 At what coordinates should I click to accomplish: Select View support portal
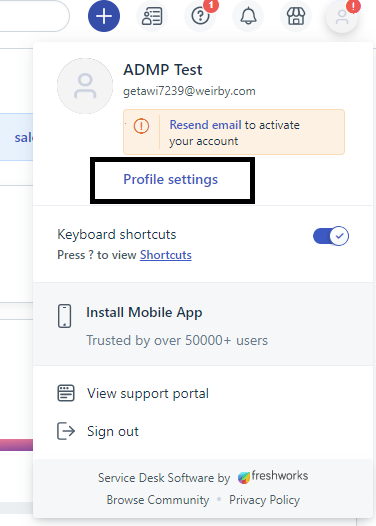coord(148,393)
